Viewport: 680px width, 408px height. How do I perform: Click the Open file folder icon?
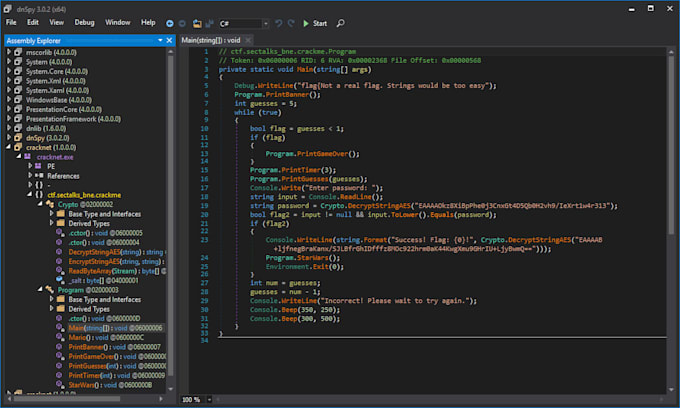(197, 23)
